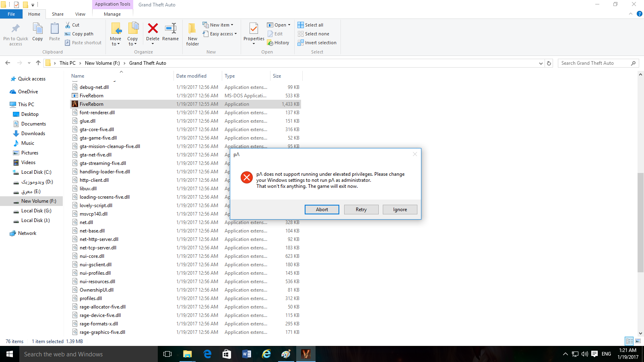
Task: Open Windows Store from taskbar
Action: [x=227, y=354]
